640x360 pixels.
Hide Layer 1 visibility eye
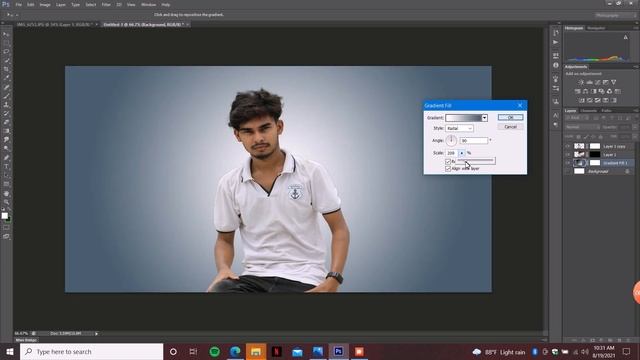[x=568, y=155]
